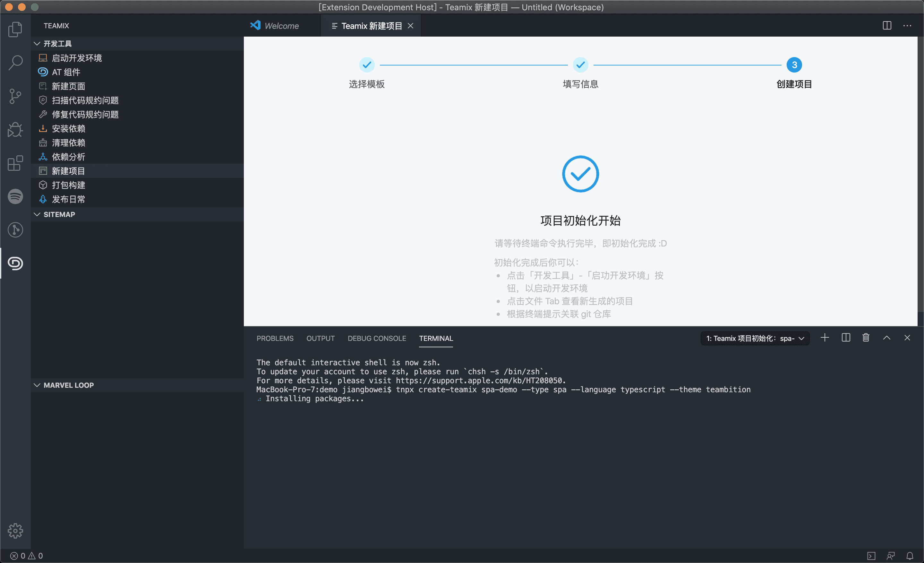Open the editor More Actions menu
This screenshot has width=924, height=563.
(x=907, y=25)
